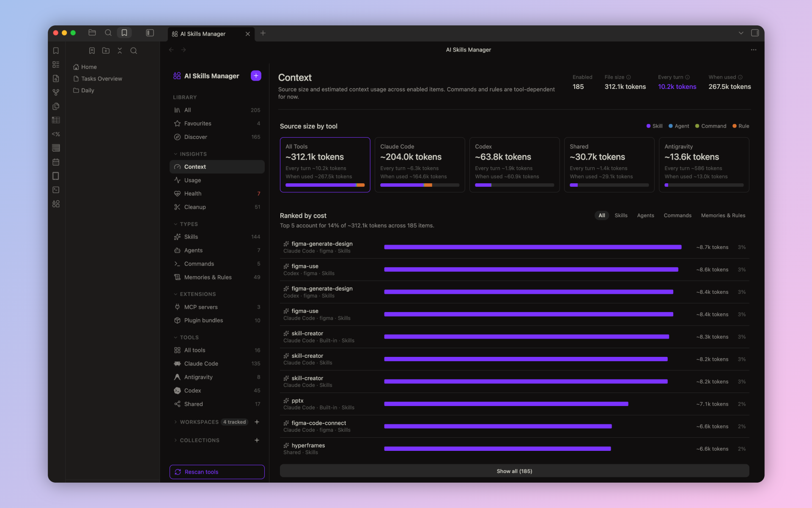Add a workspace with the plus icon
Screen dimensions: 812x508
coord(257,422)
